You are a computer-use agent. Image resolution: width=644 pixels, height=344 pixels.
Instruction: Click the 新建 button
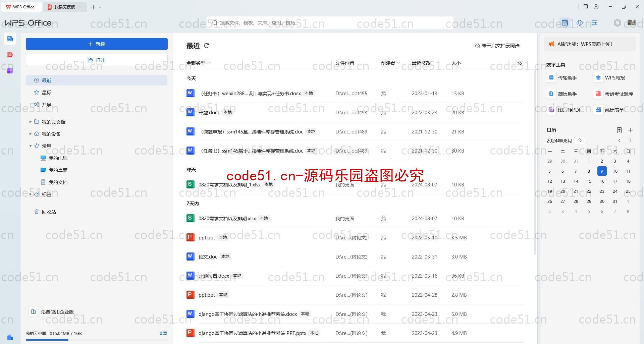(97, 44)
